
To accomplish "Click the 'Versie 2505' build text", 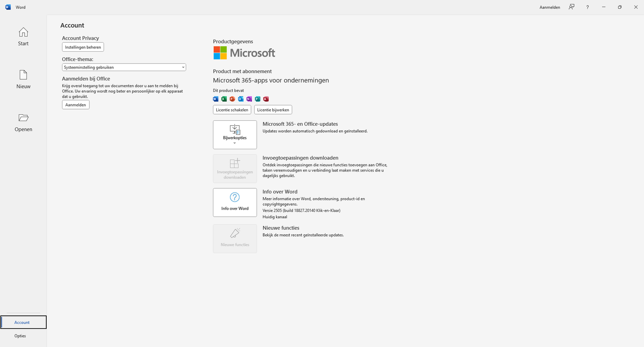I will [301, 211].
